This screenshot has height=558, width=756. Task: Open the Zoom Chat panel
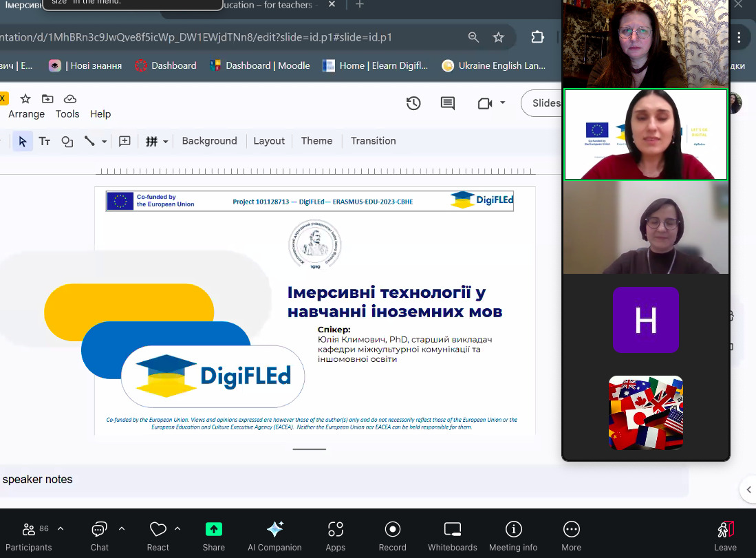pos(99,536)
